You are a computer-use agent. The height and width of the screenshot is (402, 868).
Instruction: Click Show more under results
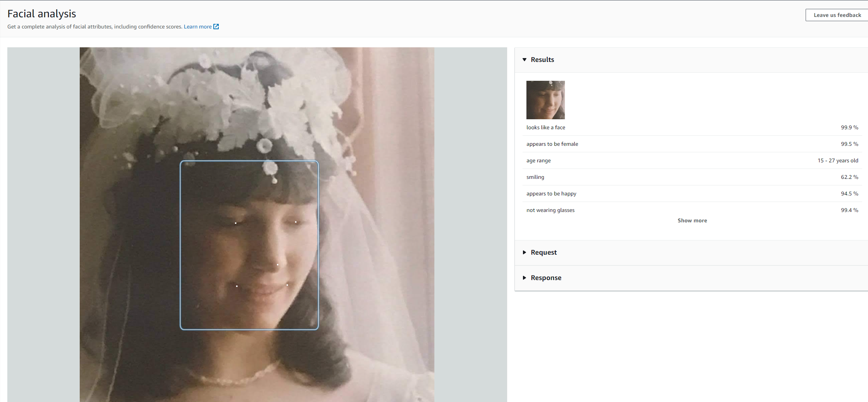click(x=692, y=220)
